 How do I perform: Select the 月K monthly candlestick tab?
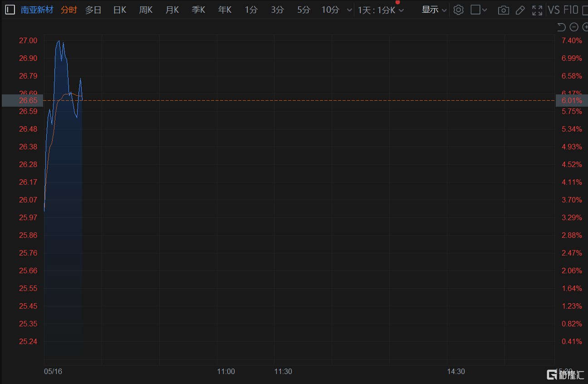pos(172,10)
